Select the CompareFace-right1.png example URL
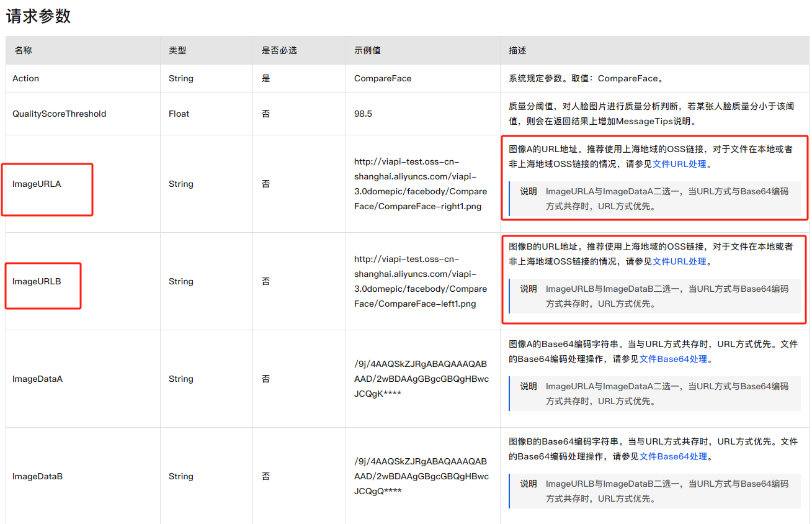Image resolution: width=812 pixels, height=524 pixels. click(421, 184)
